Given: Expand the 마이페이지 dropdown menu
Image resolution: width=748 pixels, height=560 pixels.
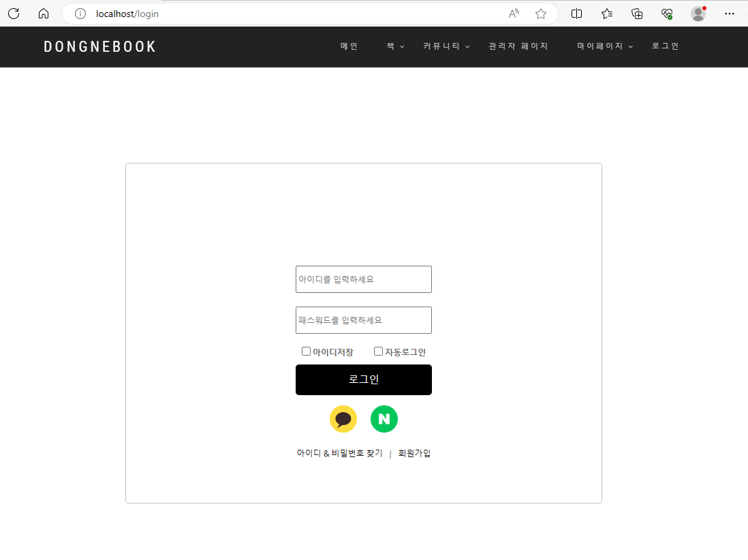Looking at the screenshot, I should point(605,46).
